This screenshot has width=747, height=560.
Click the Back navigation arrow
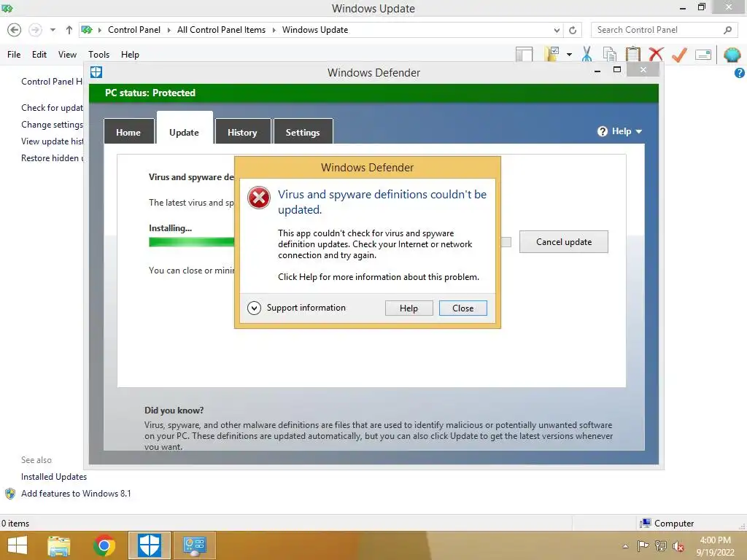(15, 30)
